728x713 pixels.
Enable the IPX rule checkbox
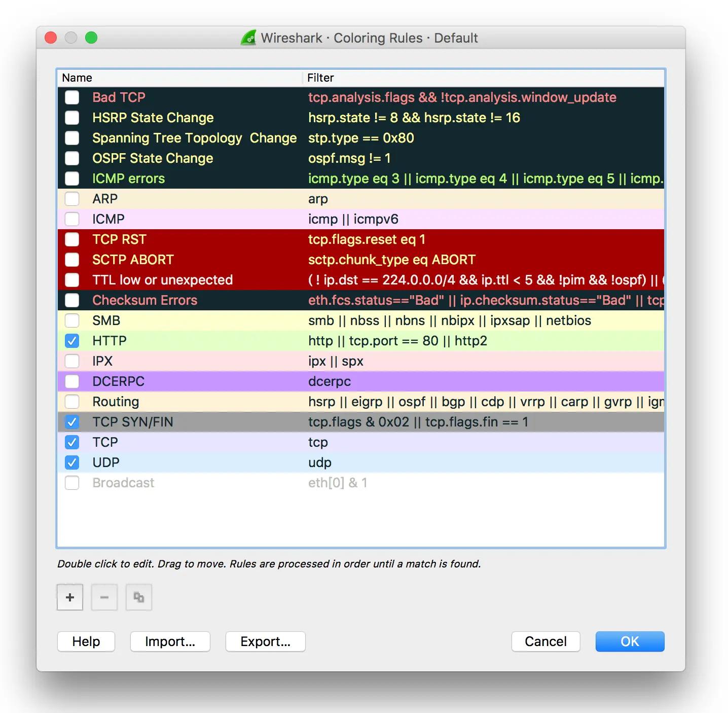click(x=72, y=361)
